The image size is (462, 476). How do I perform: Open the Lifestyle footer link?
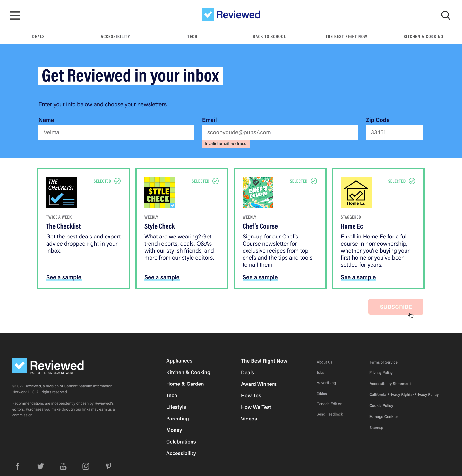point(176,407)
